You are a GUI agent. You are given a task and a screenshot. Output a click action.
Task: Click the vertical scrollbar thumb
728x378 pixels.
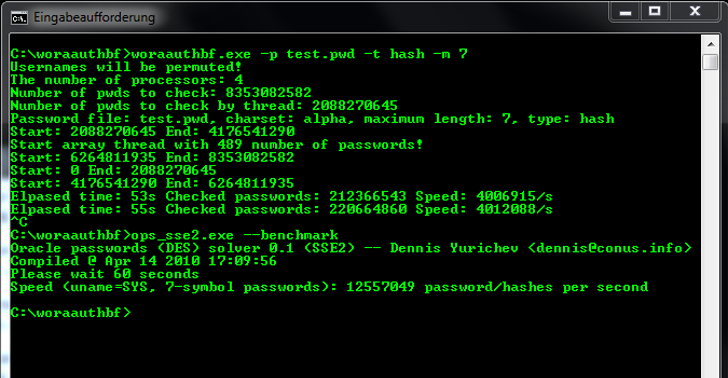click(x=711, y=62)
